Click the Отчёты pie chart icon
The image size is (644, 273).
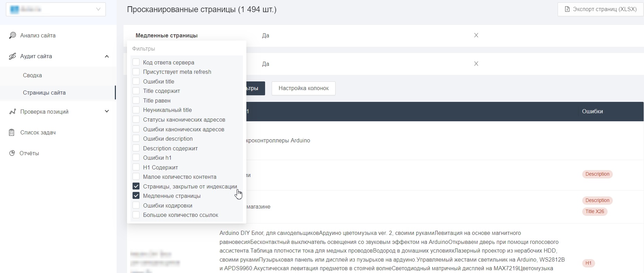[x=12, y=153]
